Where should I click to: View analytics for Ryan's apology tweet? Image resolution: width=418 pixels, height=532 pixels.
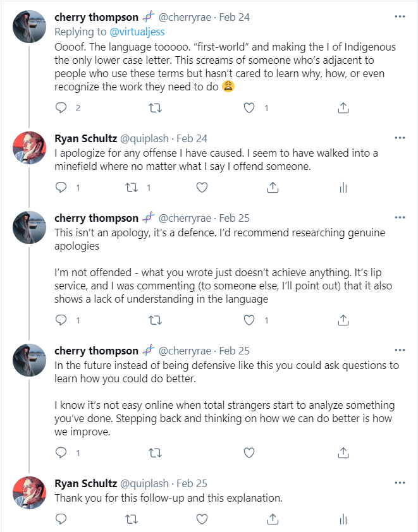pos(343,188)
